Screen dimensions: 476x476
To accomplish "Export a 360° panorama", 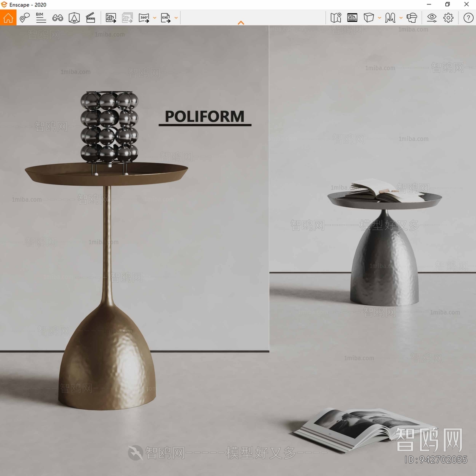I will 144,18.
